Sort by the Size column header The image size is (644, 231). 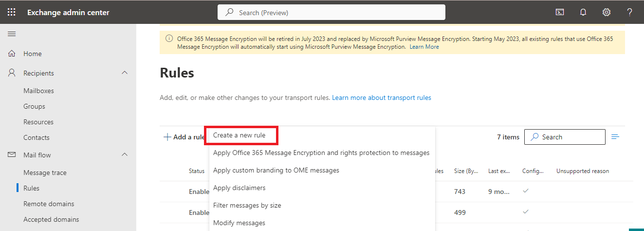(x=465, y=171)
